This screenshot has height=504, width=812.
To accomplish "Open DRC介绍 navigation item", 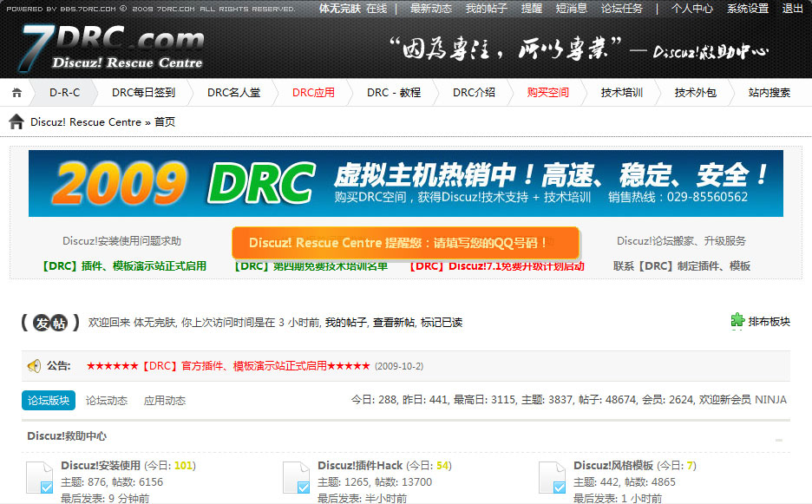I will [x=474, y=93].
